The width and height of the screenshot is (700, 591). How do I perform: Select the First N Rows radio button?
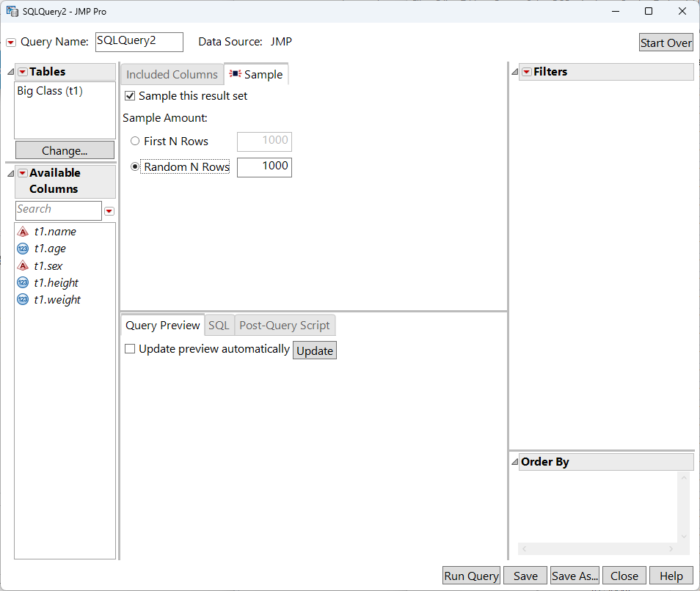pos(134,142)
